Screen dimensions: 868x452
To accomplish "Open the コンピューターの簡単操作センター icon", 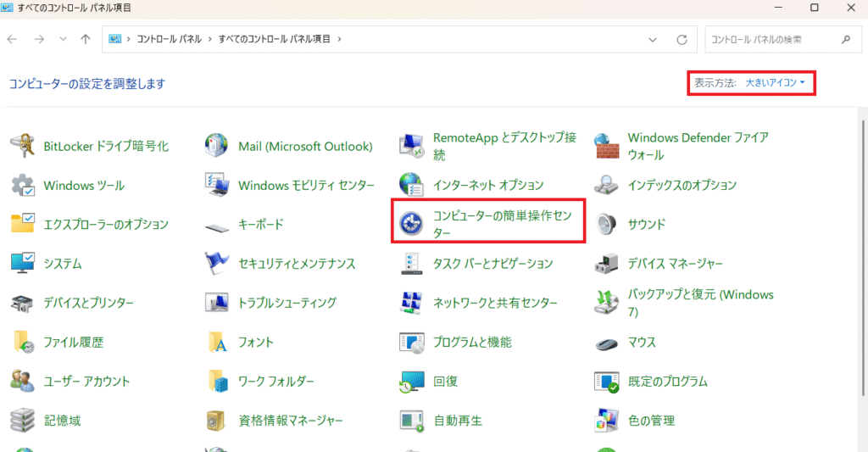I will [411, 224].
